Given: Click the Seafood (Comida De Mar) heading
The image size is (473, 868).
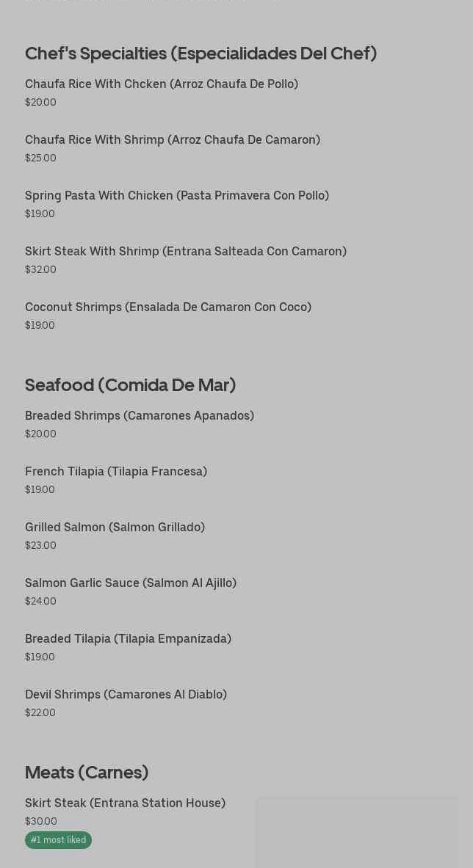Looking at the screenshot, I should tap(130, 384).
